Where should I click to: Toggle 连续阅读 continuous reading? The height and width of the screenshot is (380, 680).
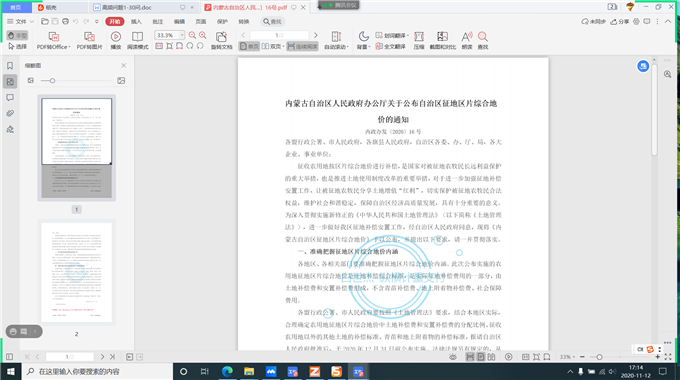coord(302,46)
